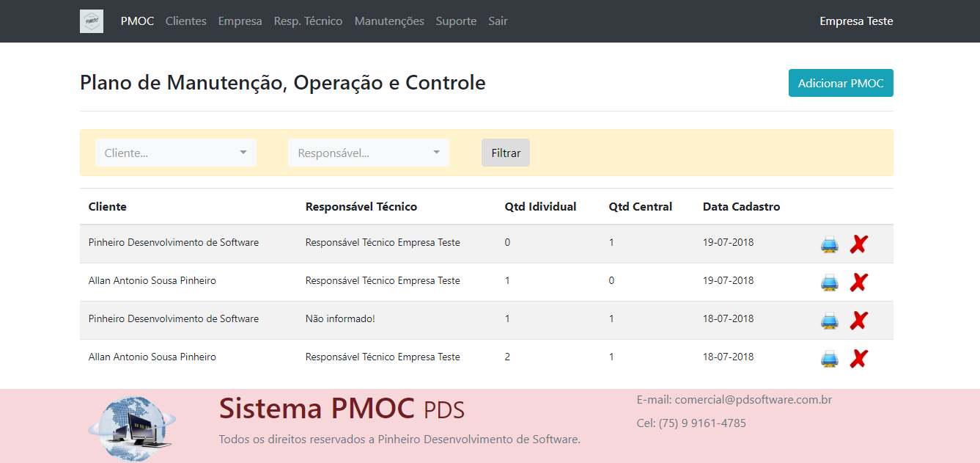
Task: Open the Responsável filter dropdown
Action: click(x=368, y=153)
